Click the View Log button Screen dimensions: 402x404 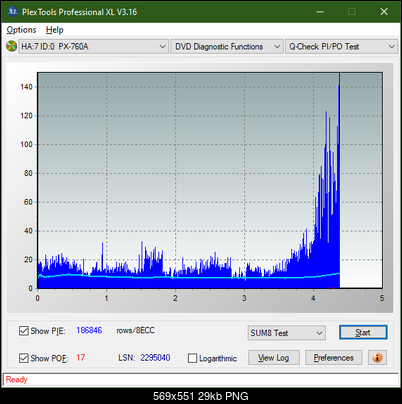pos(274,358)
